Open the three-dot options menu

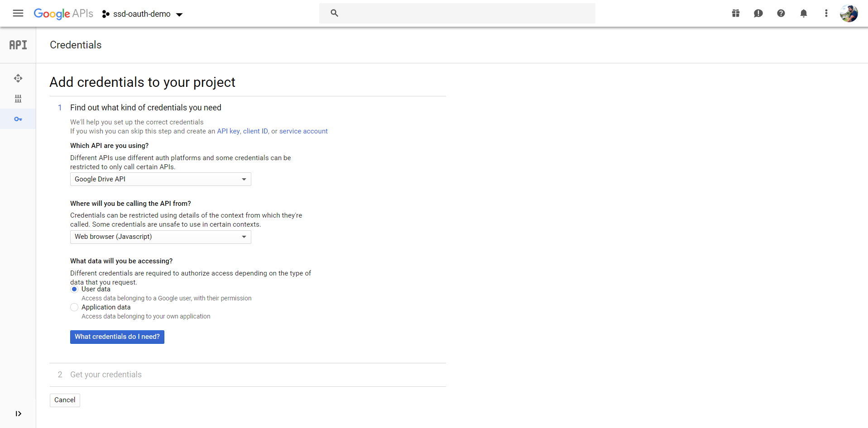point(826,14)
